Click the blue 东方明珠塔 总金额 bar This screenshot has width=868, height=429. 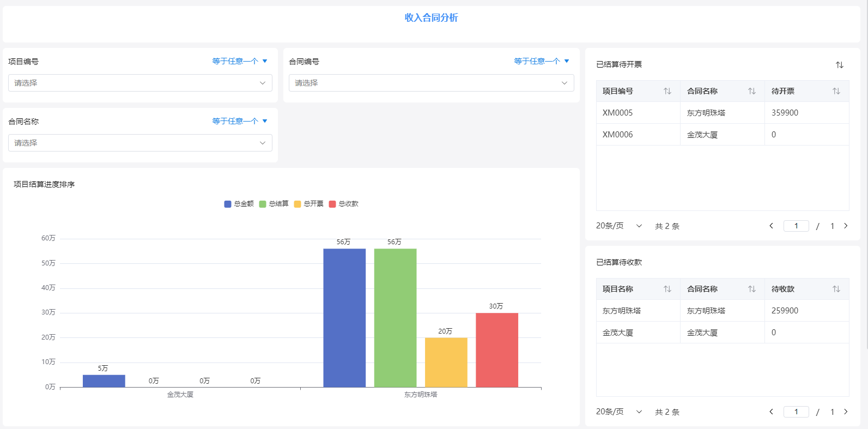pos(344,318)
